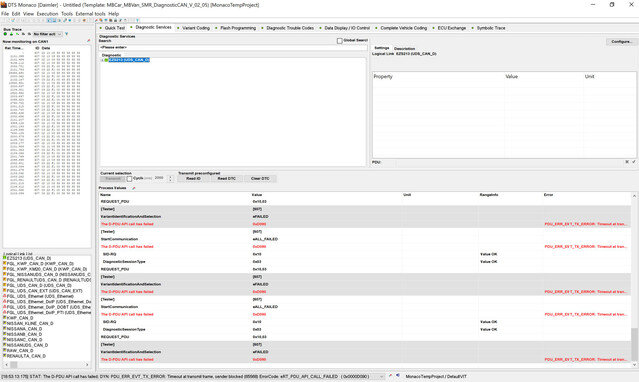Click the speaker icon in status bar
The height and width of the screenshot is (382, 639).
pos(398,376)
